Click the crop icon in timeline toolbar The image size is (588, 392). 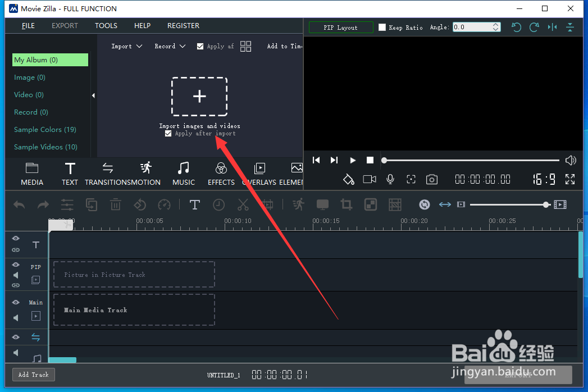[x=346, y=205]
